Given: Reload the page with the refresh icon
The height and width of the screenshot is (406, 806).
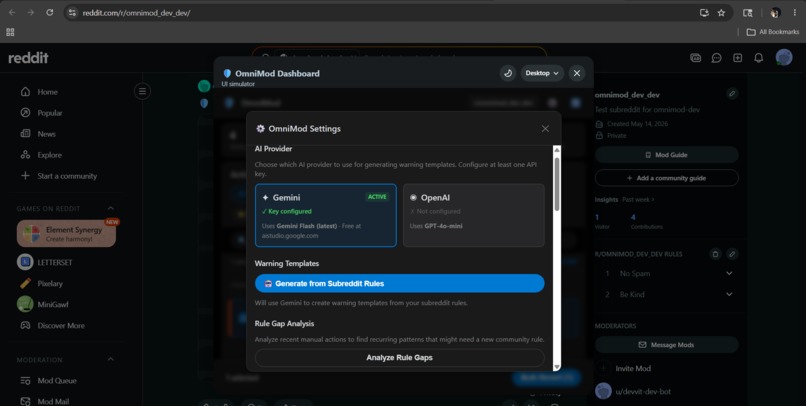Looking at the screenshot, I should (50, 13).
